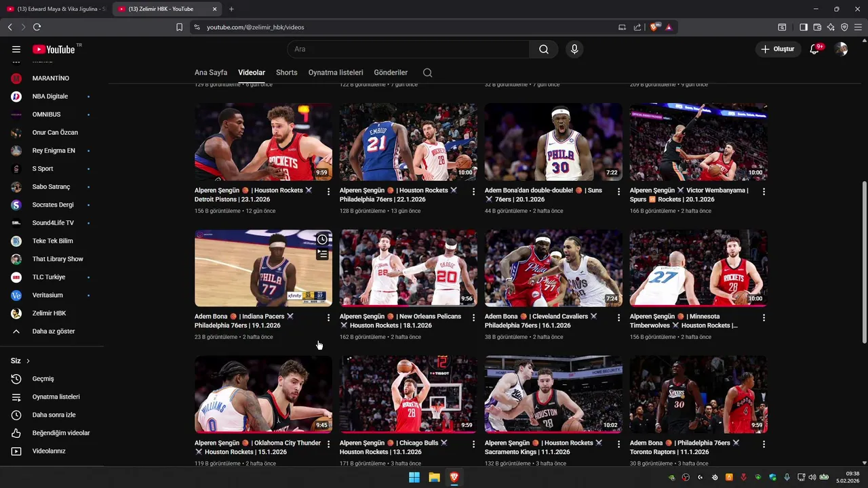The height and width of the screenshot is (488, 868).
Task: Open the account avatar menu
Action: click(x=842, y=49)
